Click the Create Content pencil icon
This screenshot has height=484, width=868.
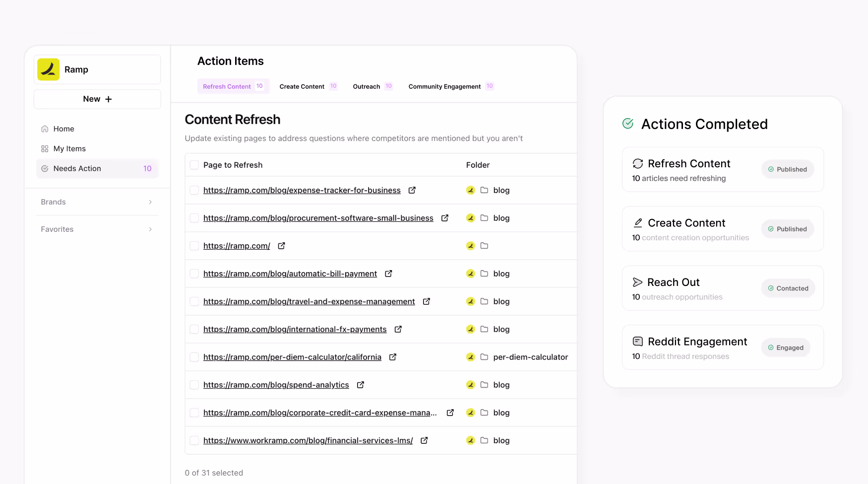[x=638, y=223]
